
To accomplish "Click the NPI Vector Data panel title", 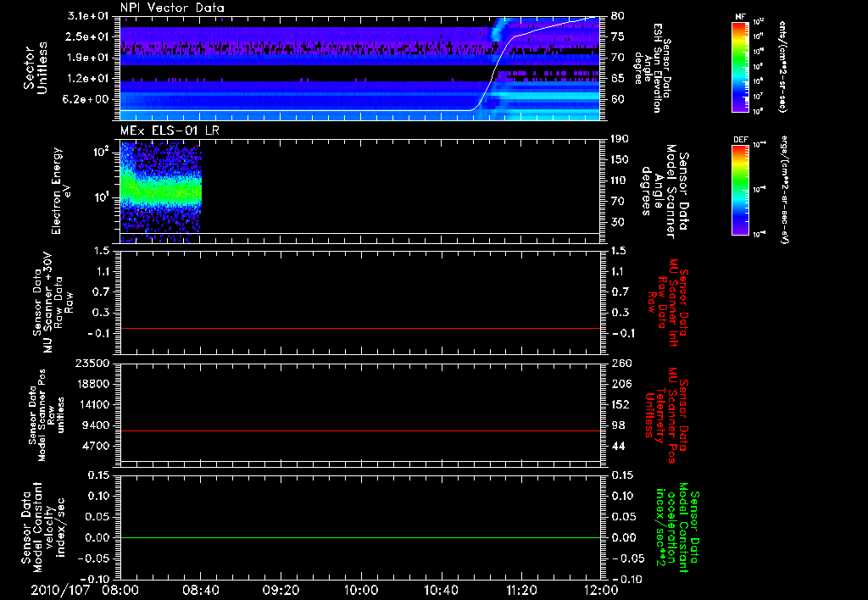I will coord(172,8).
